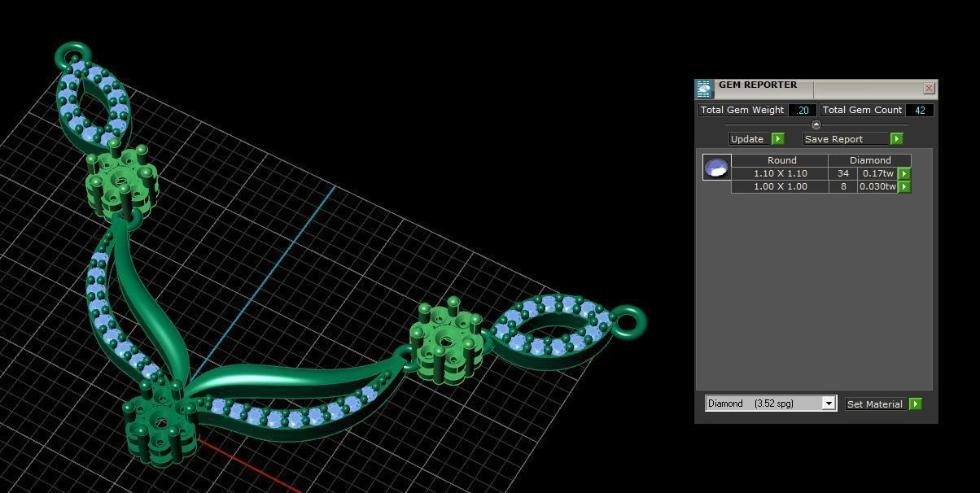Click the Gem Reporter panel icon

[704, 89]
